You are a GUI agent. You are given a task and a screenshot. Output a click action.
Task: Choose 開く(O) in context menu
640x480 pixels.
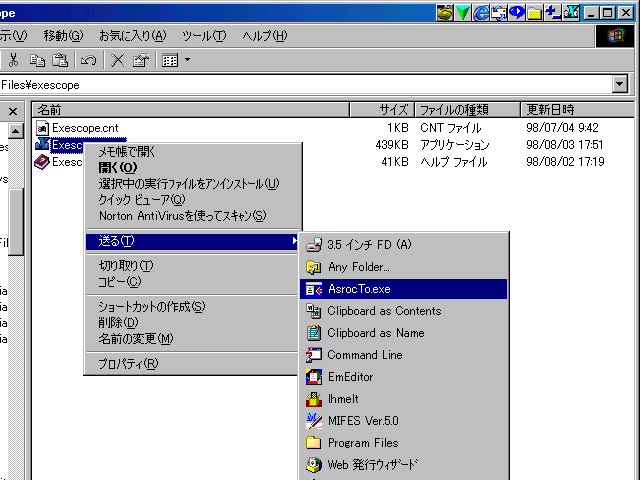pyautogui.click(x=193, y=168)
